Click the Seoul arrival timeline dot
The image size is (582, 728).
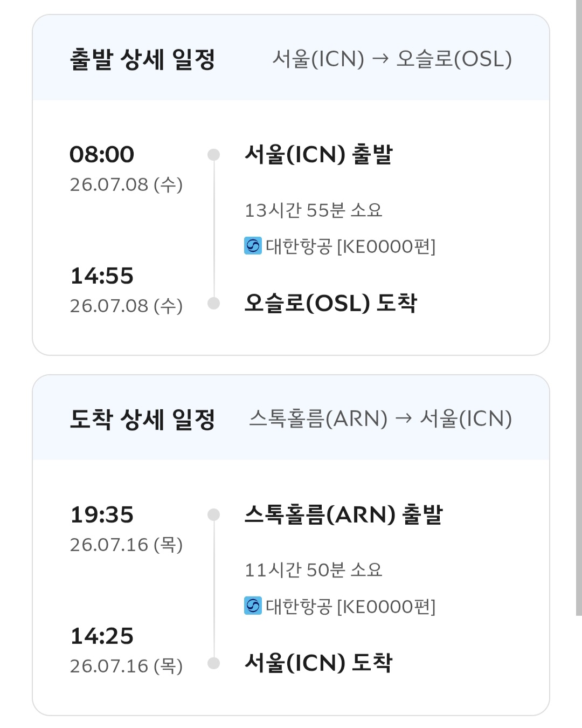[x=214, y=663]
